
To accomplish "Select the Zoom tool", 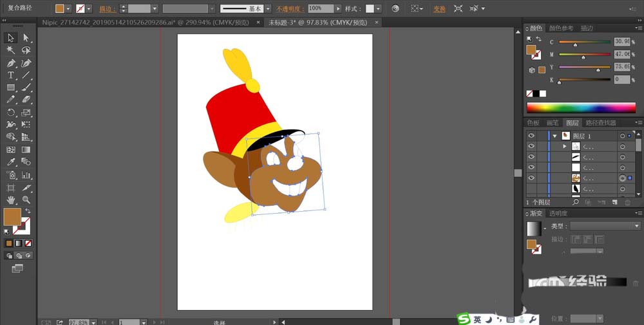I will [x=26, y=200].
